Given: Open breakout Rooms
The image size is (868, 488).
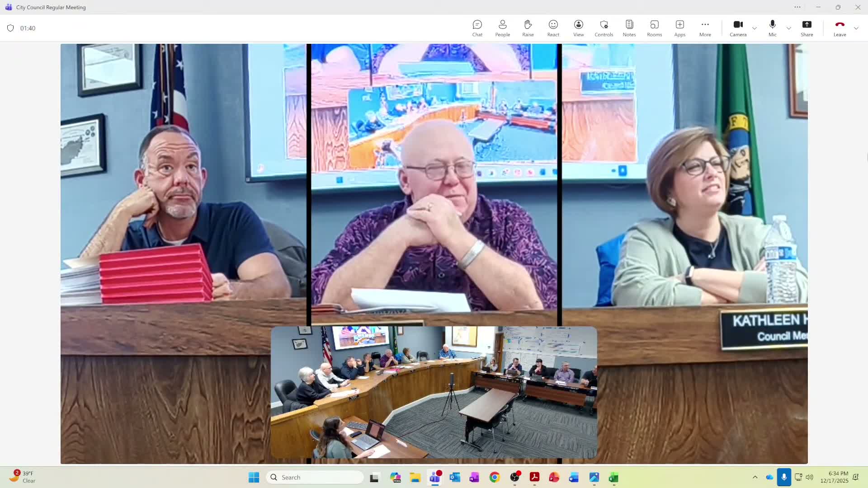Looking at the screenshot, I should [x=654, y=28].
